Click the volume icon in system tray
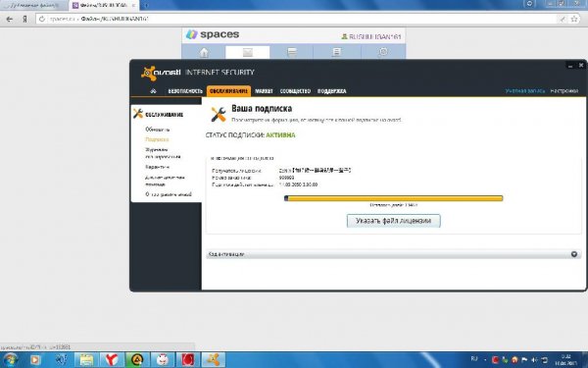The image size is (588, 368). click(535, 360)
